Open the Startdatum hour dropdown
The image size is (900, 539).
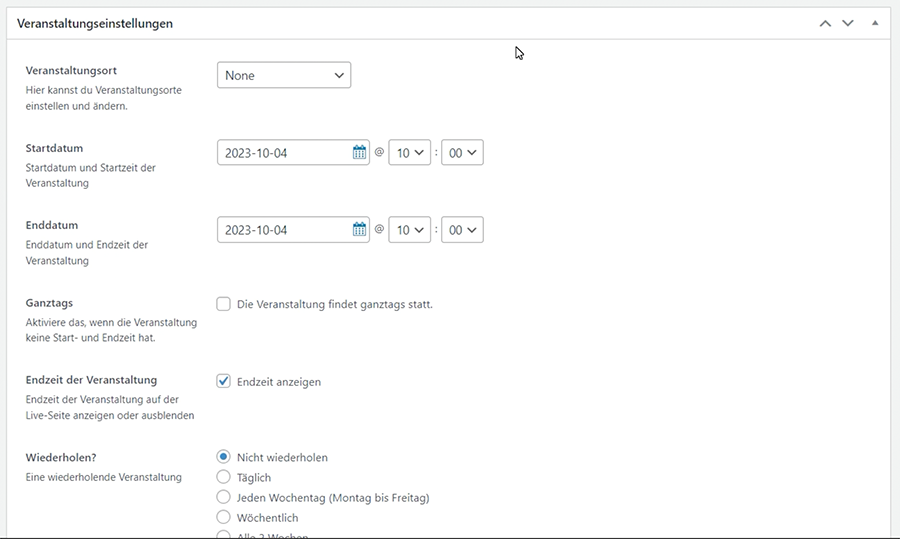409,153
